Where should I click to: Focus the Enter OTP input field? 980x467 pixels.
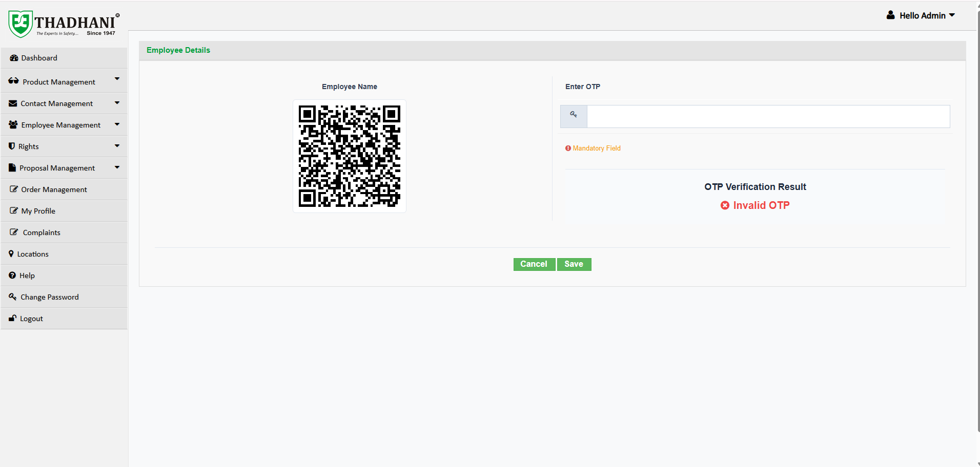[x=768, y=116]
